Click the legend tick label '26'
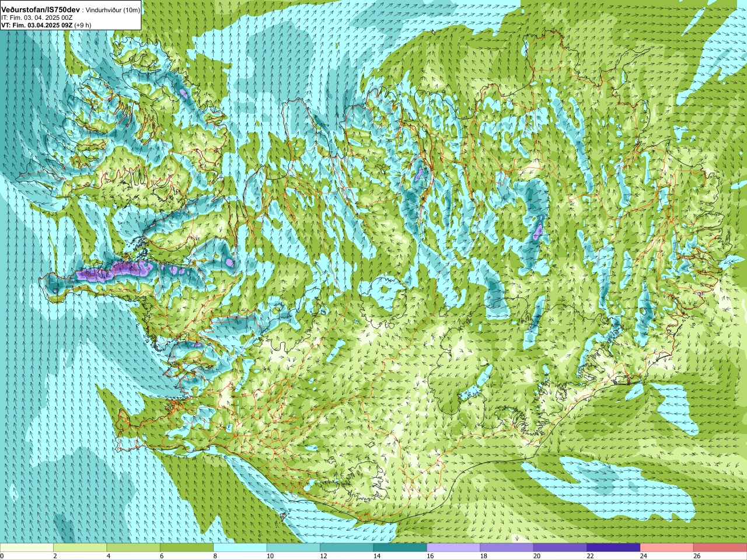The height and width of the screenshot is (560, 747). click(697, 556)
